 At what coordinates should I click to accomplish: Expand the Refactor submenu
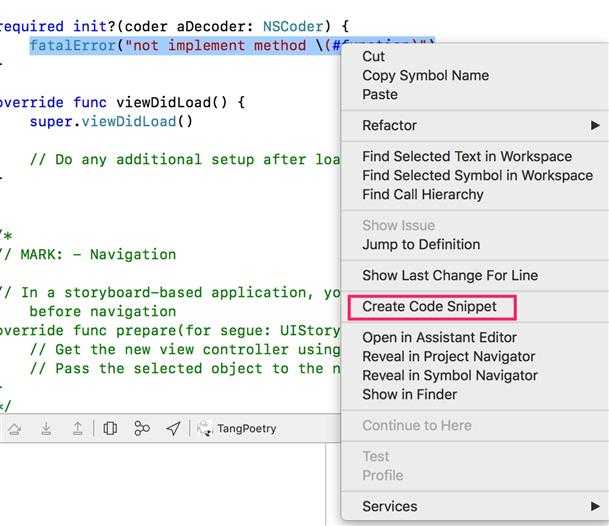475,125
